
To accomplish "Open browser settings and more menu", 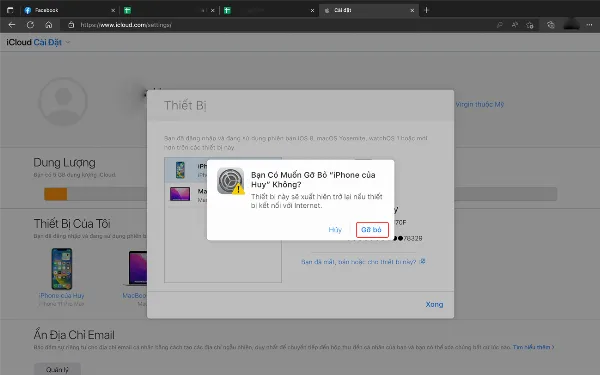I will pos(589,25).
